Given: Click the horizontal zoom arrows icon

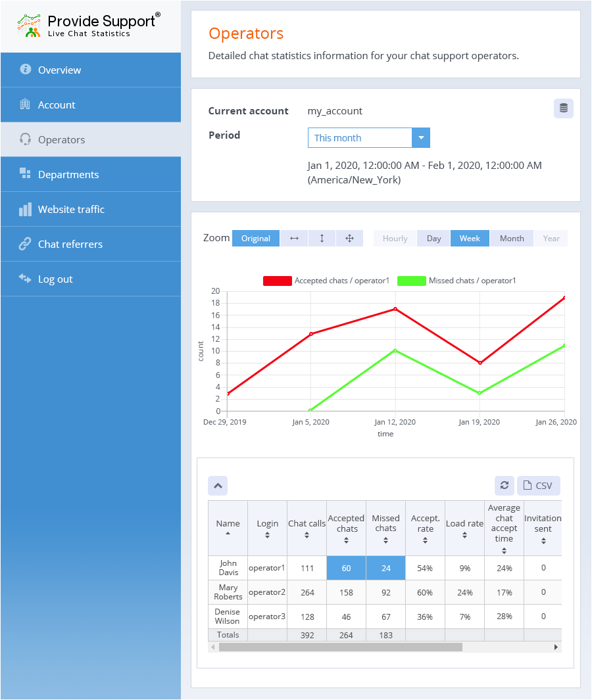Looking at the screenshot, I should pos(294,239).
